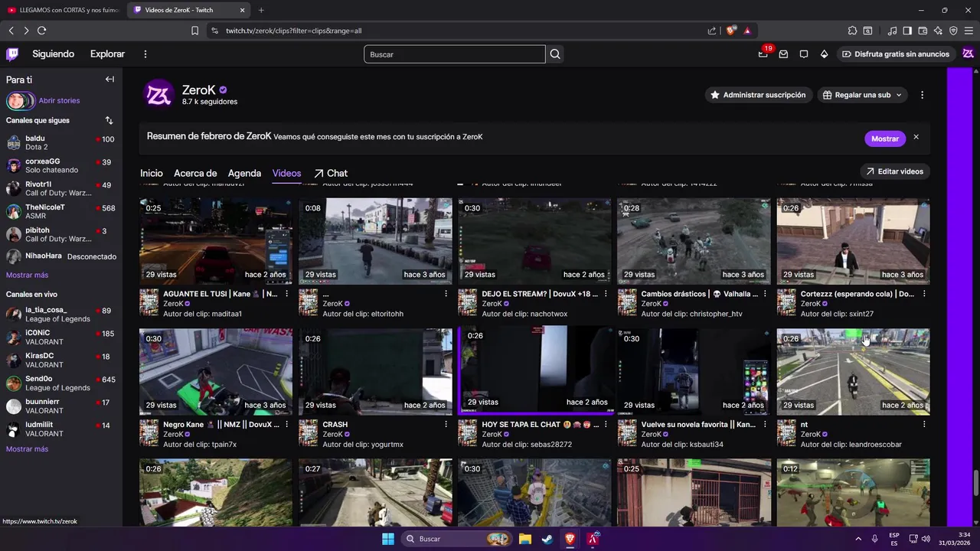Show more followed channels link

27,275
